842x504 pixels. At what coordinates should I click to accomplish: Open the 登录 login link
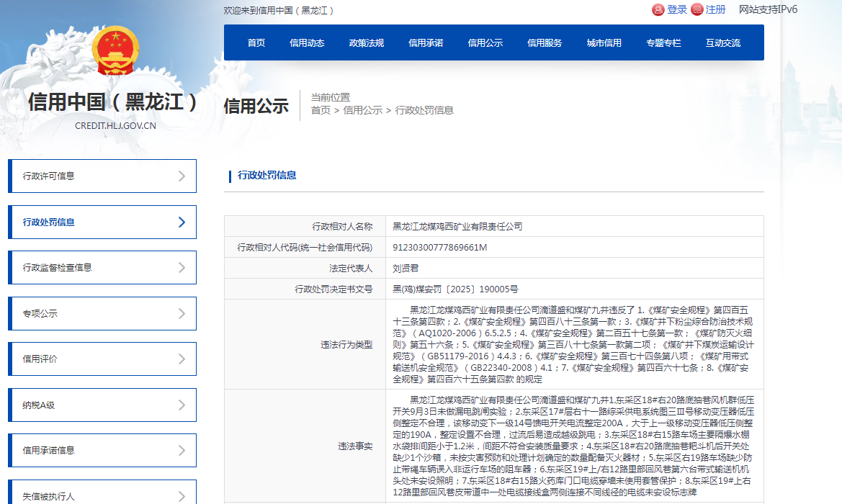tap(676, 9)
